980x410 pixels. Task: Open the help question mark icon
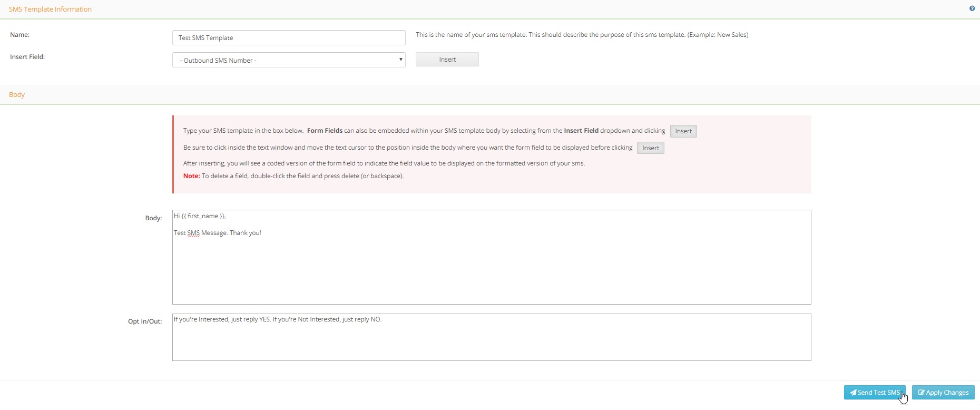click(972, 8)
